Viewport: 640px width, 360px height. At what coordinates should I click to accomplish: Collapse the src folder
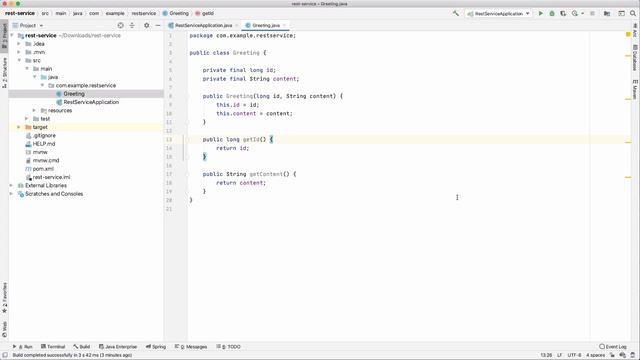(x=19, y=60)
